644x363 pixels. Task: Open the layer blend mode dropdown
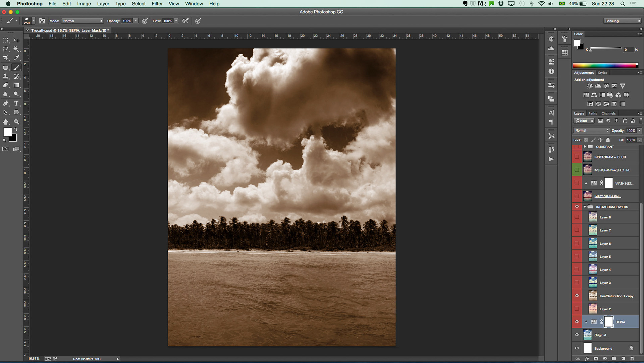click(591, 131)
